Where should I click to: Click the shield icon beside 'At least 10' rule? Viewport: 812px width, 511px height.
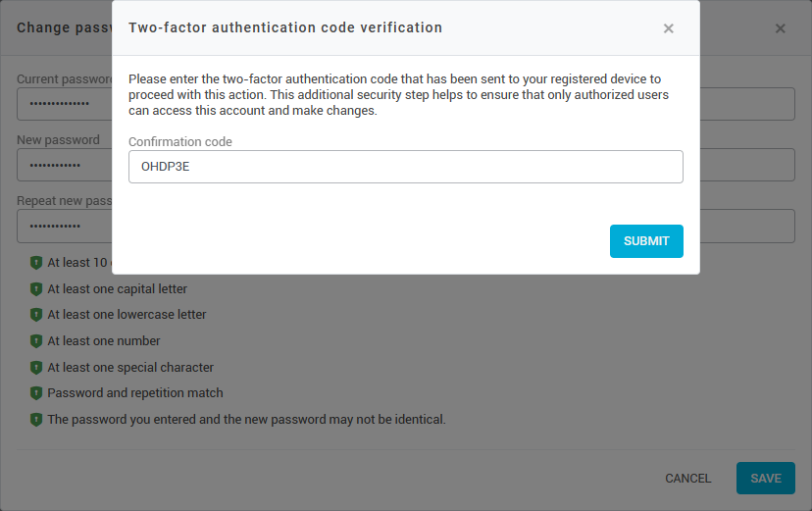36,263
